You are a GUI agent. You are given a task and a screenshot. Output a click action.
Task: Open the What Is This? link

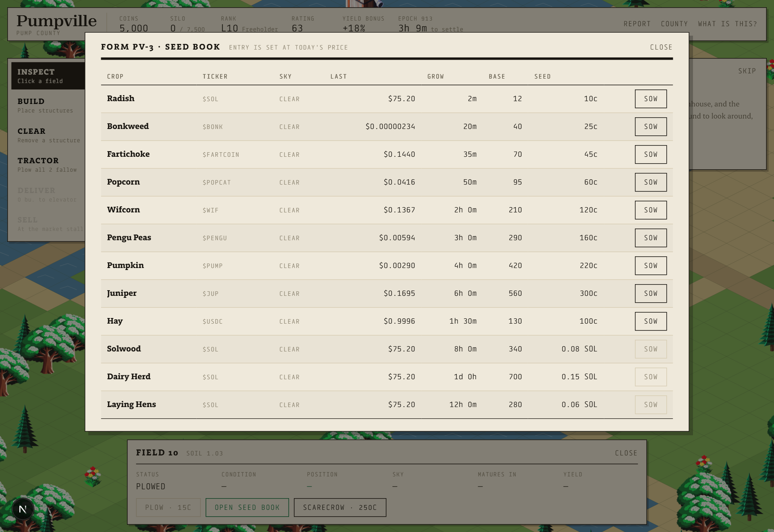coord(727,24)
